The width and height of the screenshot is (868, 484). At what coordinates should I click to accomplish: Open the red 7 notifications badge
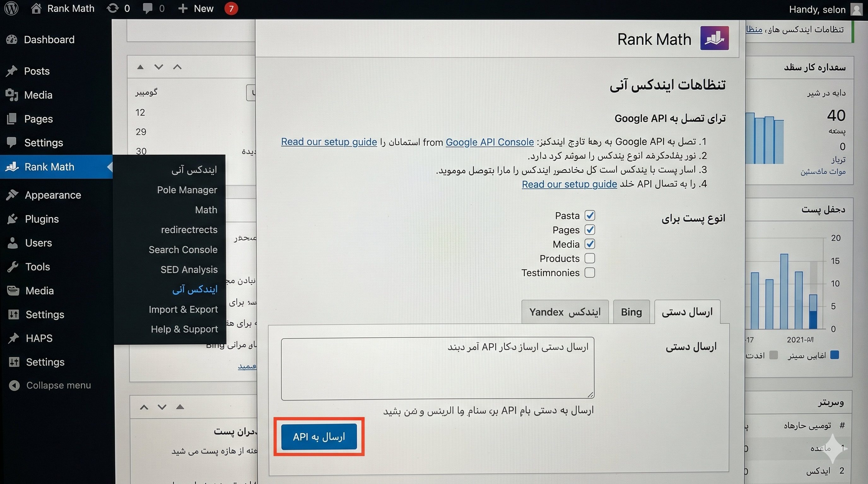coord(231,9)
